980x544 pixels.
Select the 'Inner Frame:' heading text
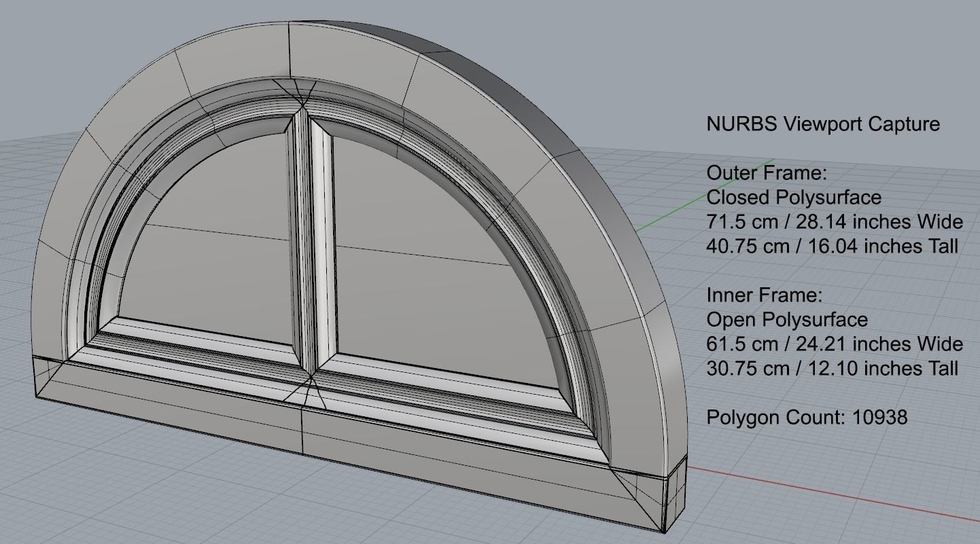[x=765, y=295]
